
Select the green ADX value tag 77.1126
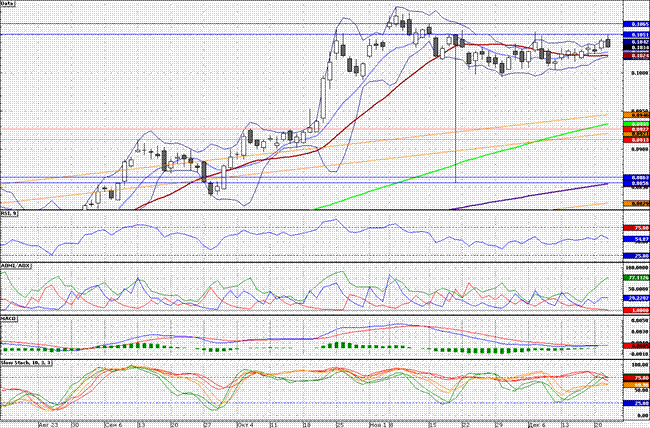[636, 277]
